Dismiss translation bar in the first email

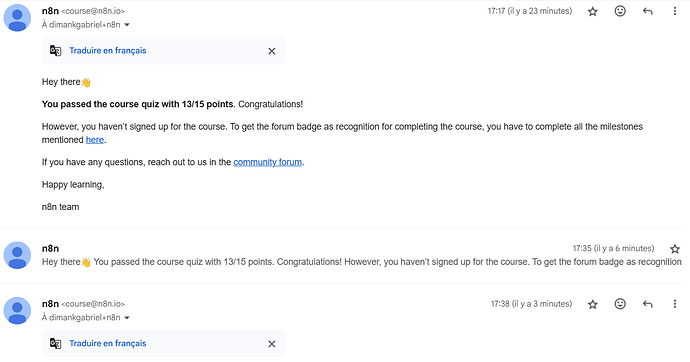pos(272,51)
